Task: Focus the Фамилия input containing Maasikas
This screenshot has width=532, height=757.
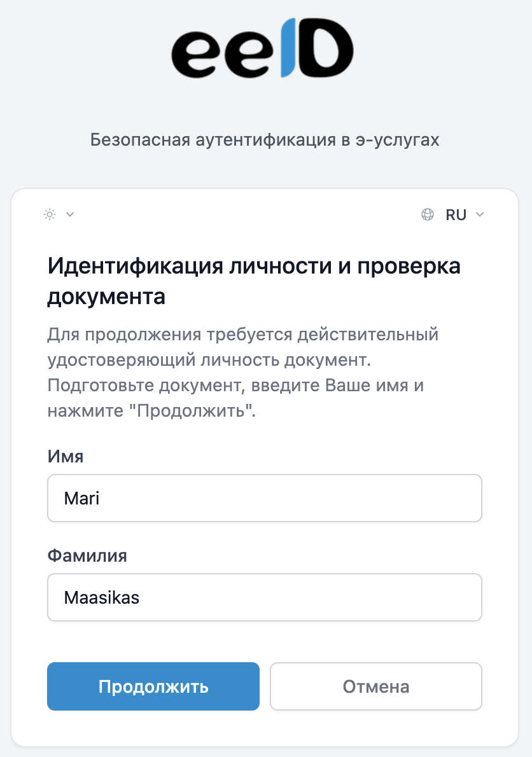Action: tap(264, 598)
